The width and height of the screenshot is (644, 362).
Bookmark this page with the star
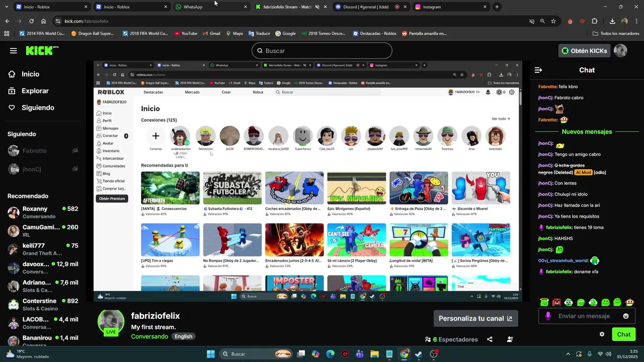(553, 21)
